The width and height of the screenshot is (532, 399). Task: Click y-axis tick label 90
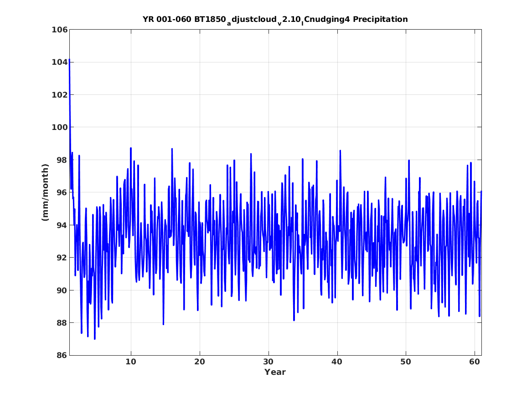pos(62,290)
